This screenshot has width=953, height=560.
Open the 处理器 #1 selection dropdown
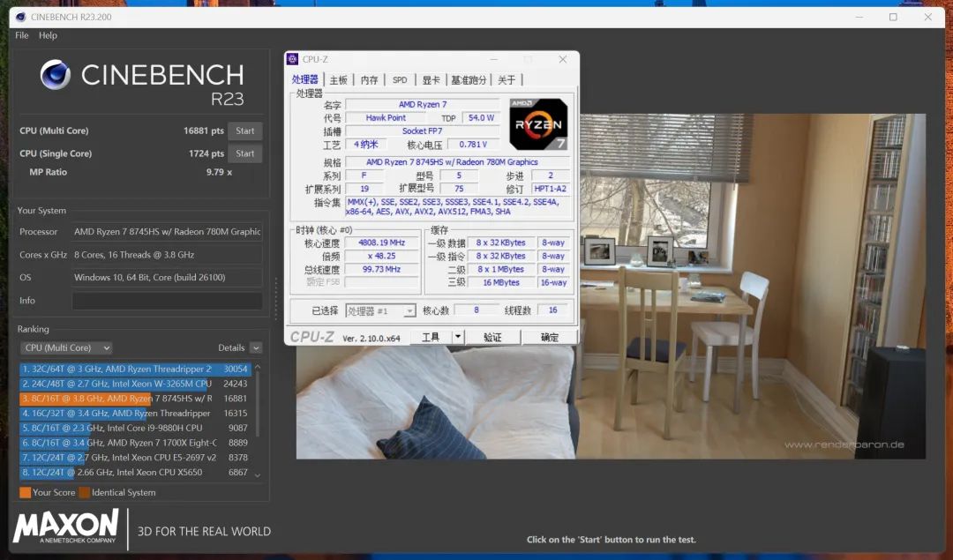[380, 311]
